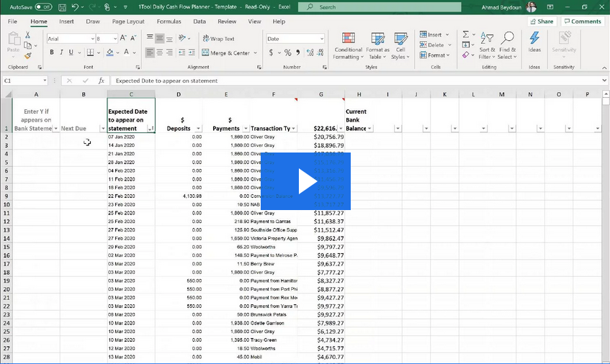
Task: Click Merge & Center
Action: click(x=226, y=53)
